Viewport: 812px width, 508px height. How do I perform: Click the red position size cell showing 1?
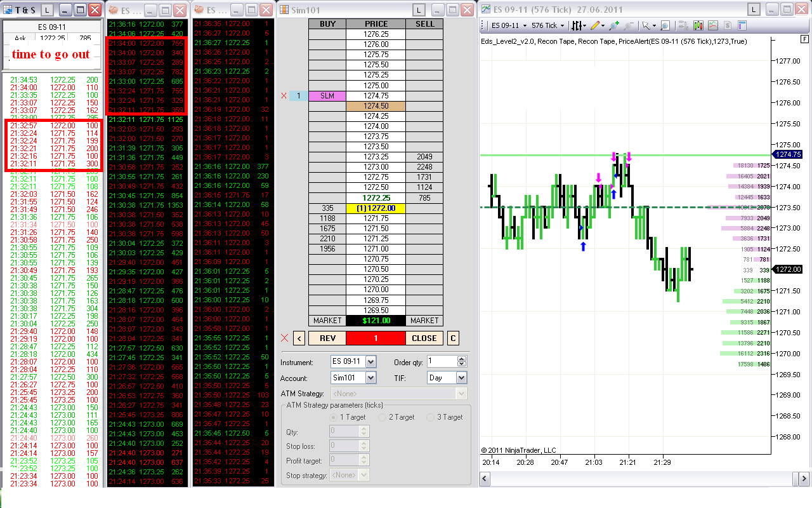point(376,338)
